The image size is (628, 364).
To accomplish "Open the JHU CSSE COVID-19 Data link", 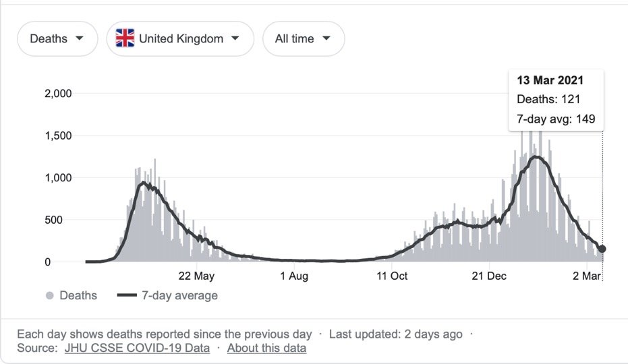I will pyautogui.click(x=137, y=348).
